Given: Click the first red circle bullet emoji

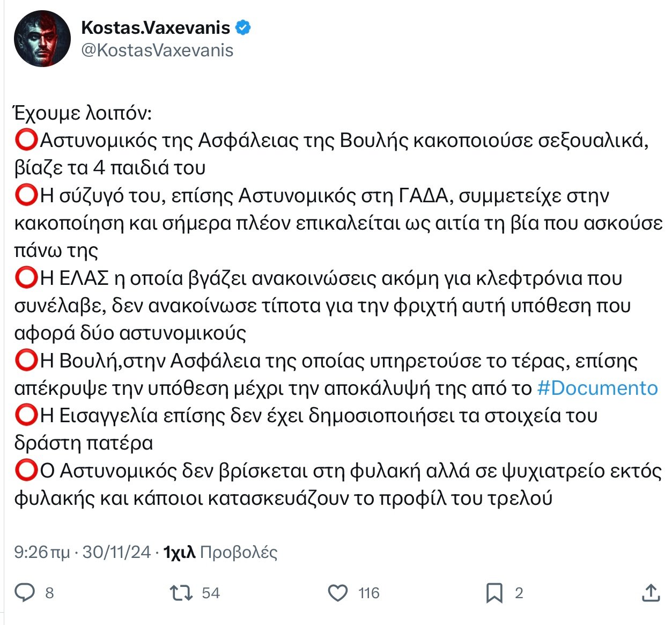Looking at the screenshot, I should (x=26, y=141).
